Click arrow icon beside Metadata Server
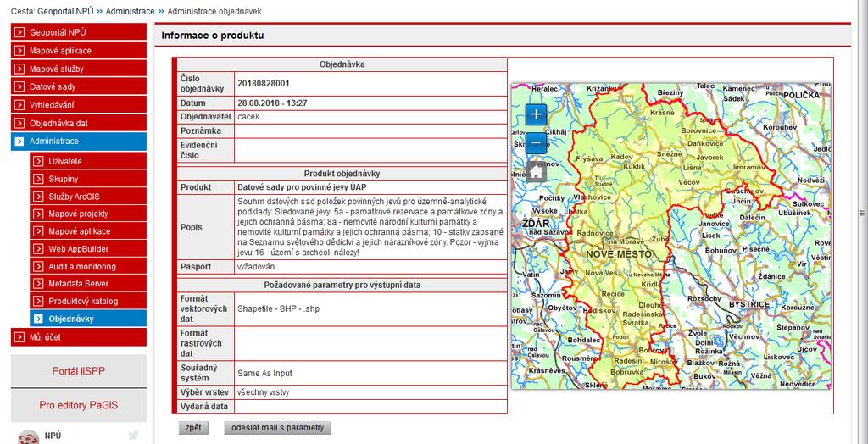 pyautogui.click(x=38, y=284)
